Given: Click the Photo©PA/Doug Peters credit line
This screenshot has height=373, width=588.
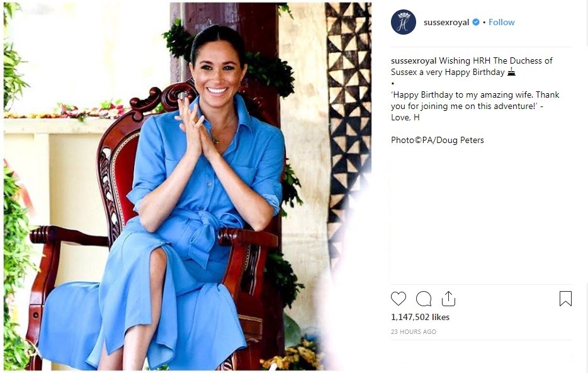Looking at the screenshot, I should coord(438,141).
